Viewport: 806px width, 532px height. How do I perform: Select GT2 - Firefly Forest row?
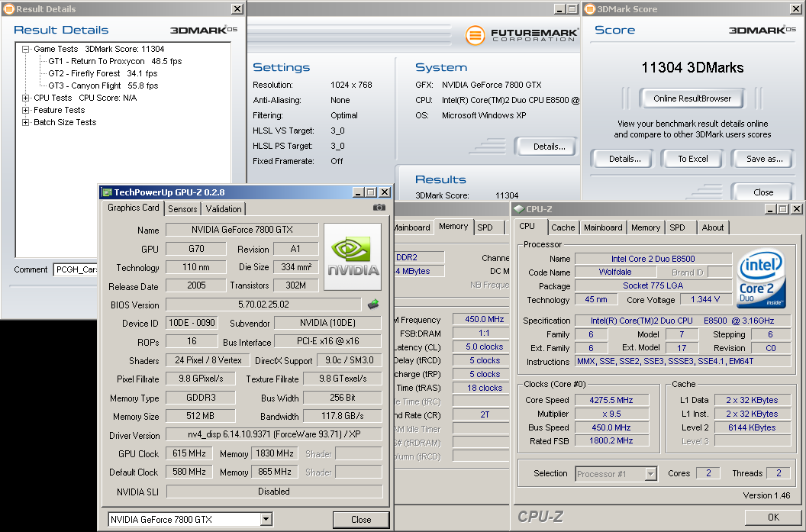(103, 73)
